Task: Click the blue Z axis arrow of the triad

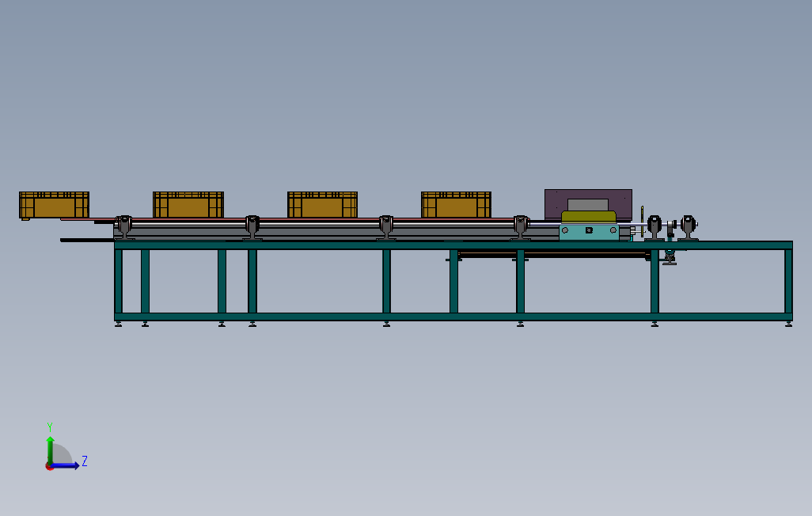Action: click(65, 465)
